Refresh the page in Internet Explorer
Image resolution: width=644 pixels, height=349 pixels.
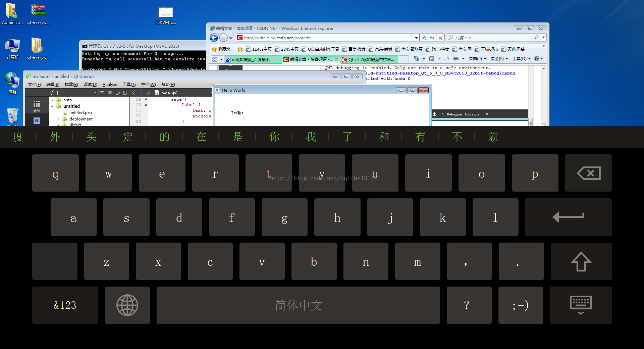432,38
